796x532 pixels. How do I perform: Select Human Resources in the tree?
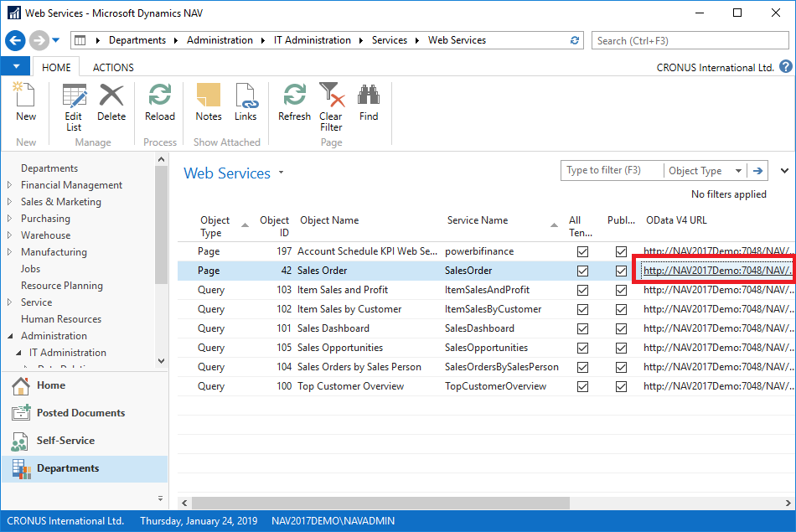click(61, 319)
